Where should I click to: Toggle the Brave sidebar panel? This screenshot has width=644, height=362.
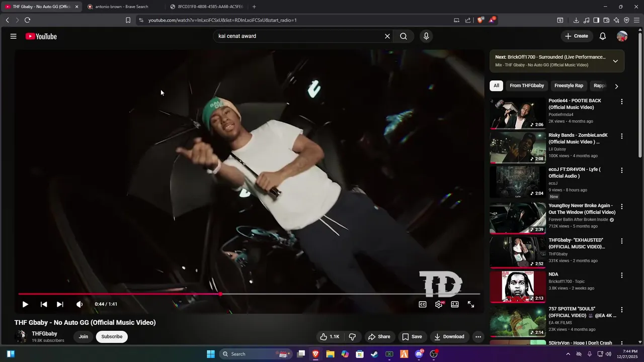click(596, 20)
